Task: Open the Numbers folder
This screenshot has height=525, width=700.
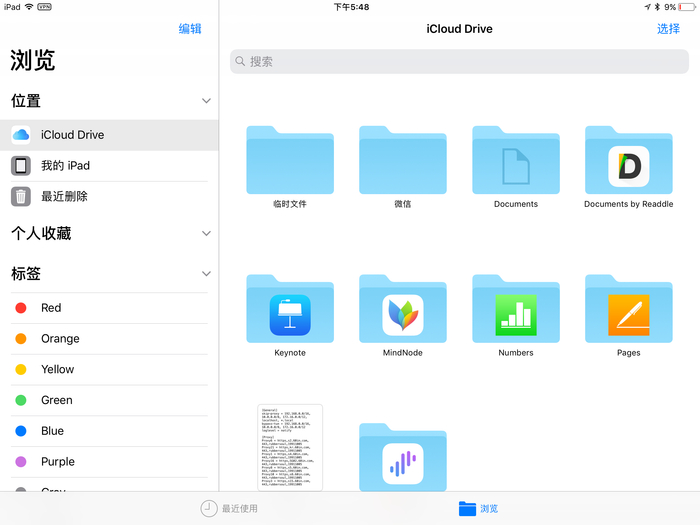Action: click(516, 310)
